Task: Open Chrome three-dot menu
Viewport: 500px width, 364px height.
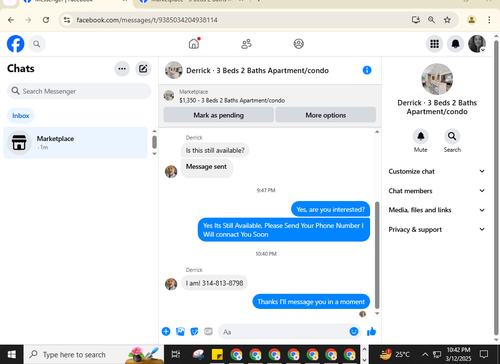Action: pos(489,20)
